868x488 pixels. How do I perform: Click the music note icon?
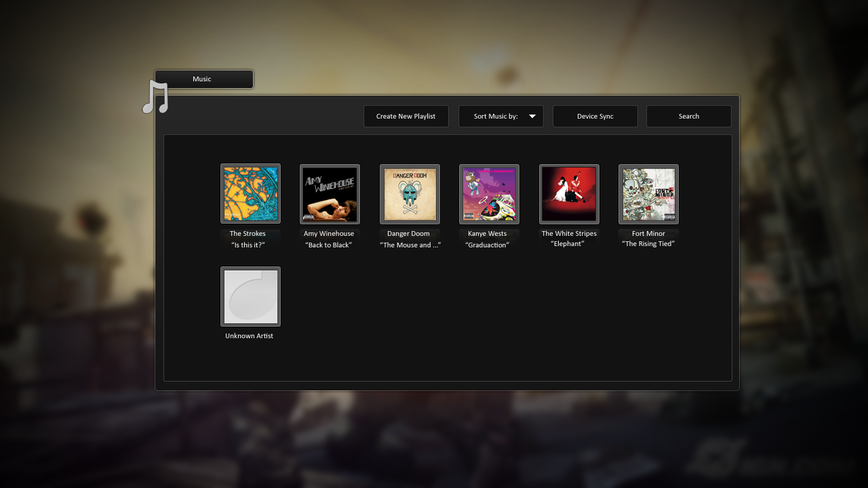(x=155, y=97)
